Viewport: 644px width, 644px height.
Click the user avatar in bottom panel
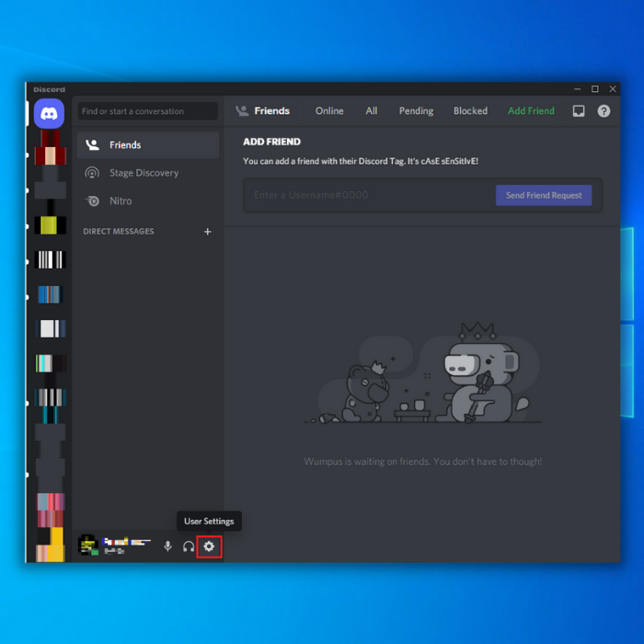(x=88, y=545)
